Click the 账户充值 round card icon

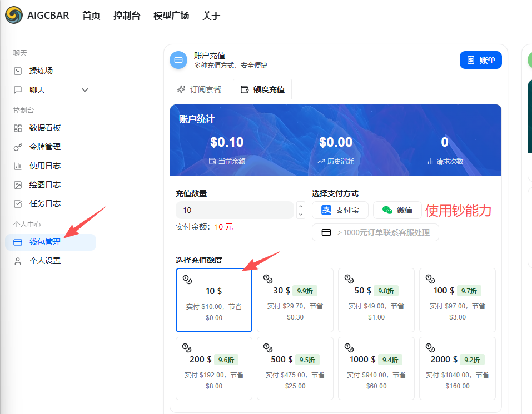click(178, 60)
